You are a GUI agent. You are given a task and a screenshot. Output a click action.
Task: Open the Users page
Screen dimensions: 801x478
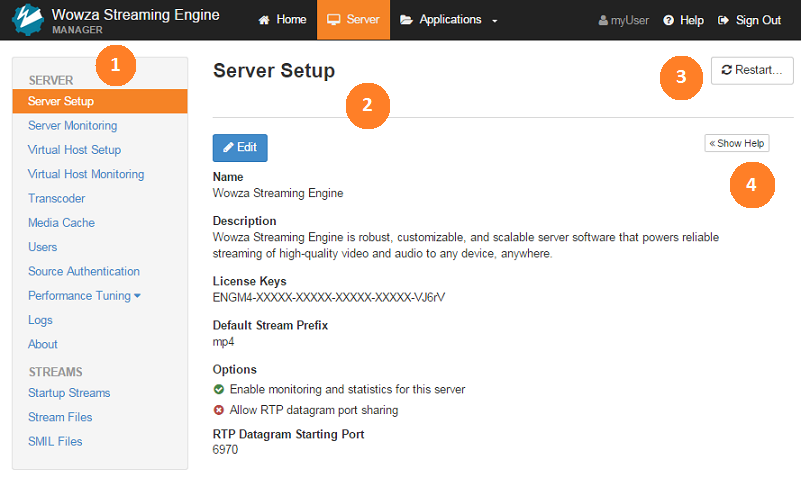pyautogui.click(x=42, y=247)
